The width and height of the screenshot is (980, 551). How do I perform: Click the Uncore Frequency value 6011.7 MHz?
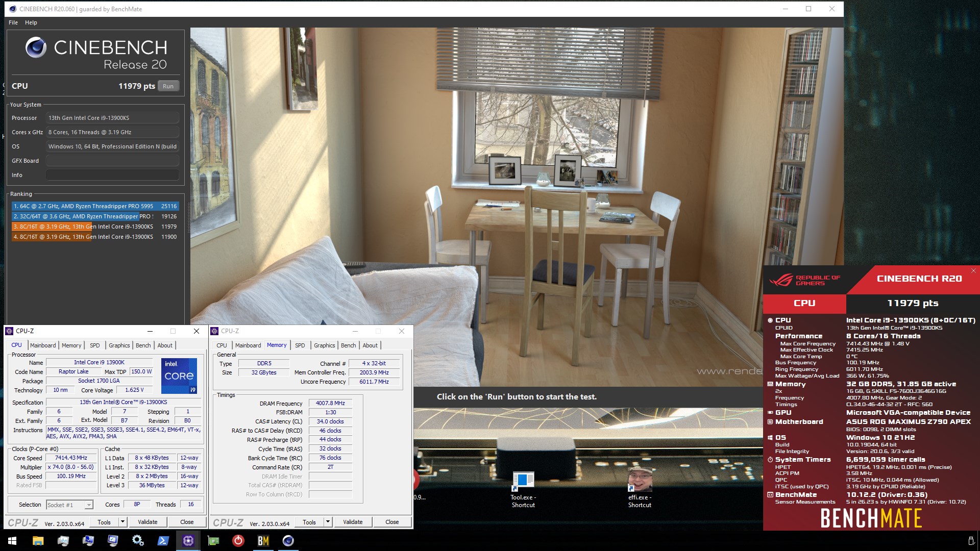coord(374,382)
